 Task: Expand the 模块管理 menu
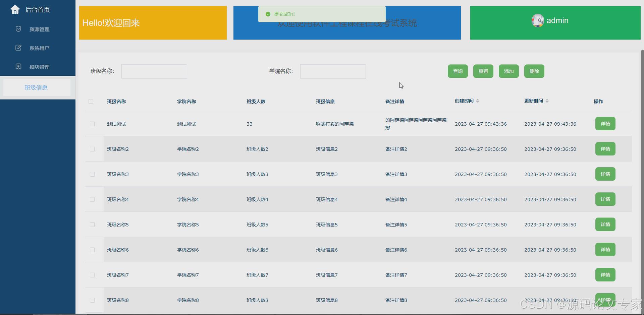click(38, 67)
